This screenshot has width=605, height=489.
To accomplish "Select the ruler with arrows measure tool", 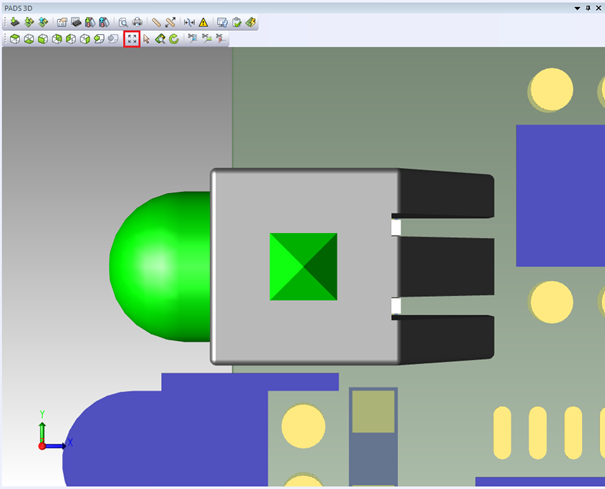I will pyautogui.click(x=170, y=22).
